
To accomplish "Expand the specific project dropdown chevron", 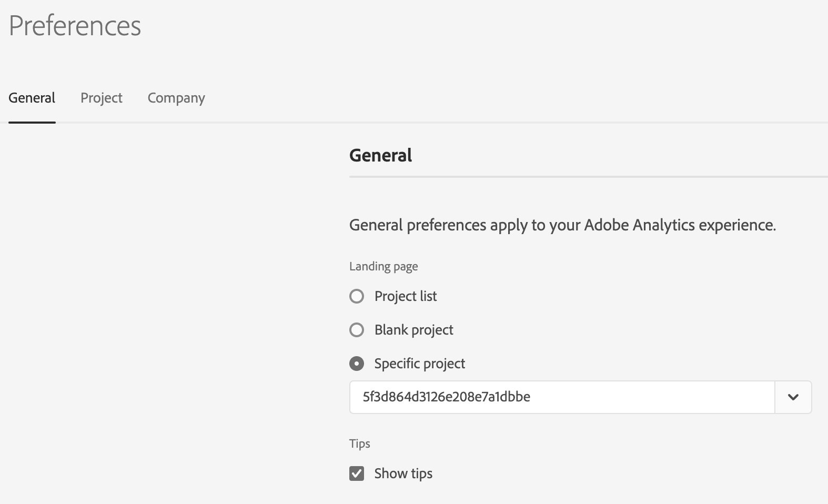I will point(793,397).
